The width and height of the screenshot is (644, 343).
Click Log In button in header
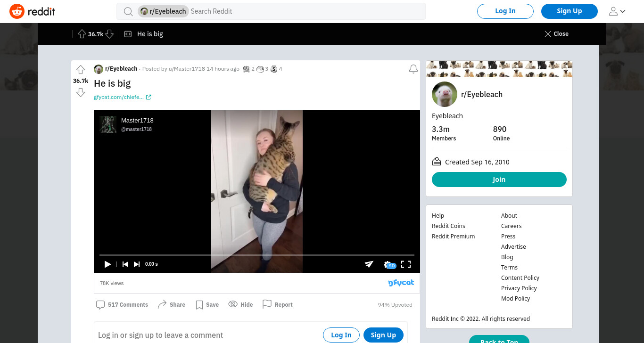[505, 11]
